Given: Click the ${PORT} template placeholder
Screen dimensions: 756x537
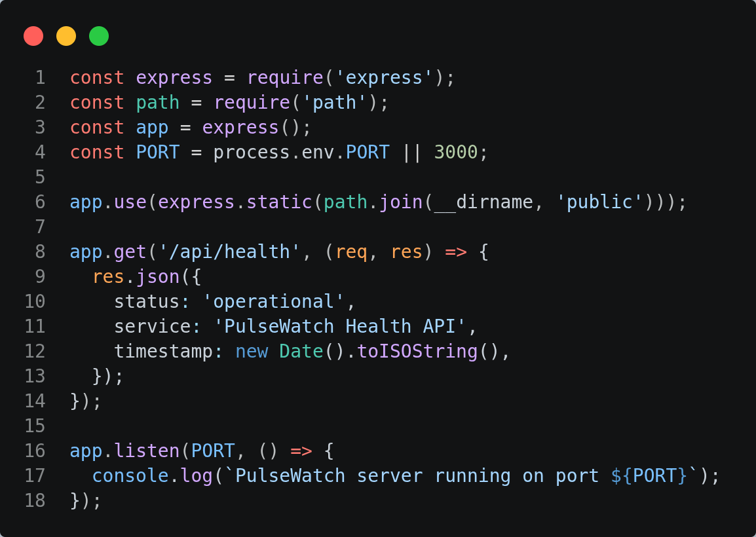Looking at the screenshot, I should pos(649,476).
